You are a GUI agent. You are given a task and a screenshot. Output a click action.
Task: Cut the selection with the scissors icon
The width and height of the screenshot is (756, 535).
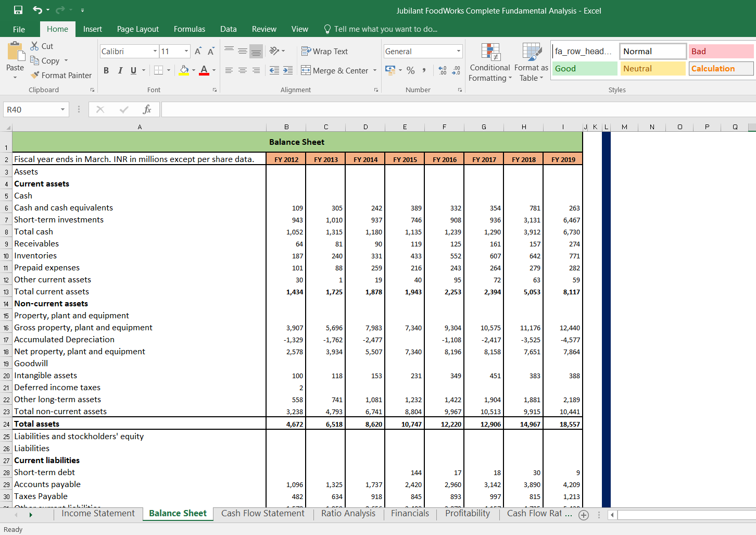[35, 46]
